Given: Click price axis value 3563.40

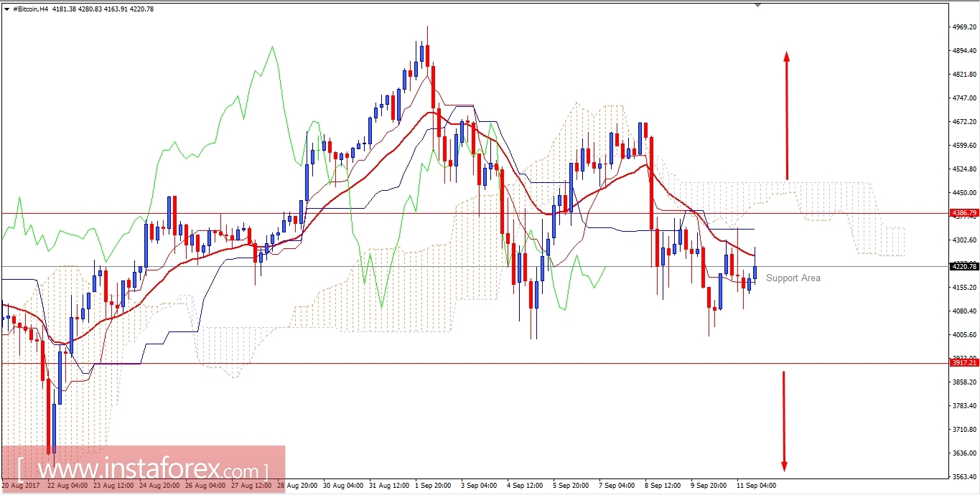Looking at the screenshot, I should coord(965,477).
